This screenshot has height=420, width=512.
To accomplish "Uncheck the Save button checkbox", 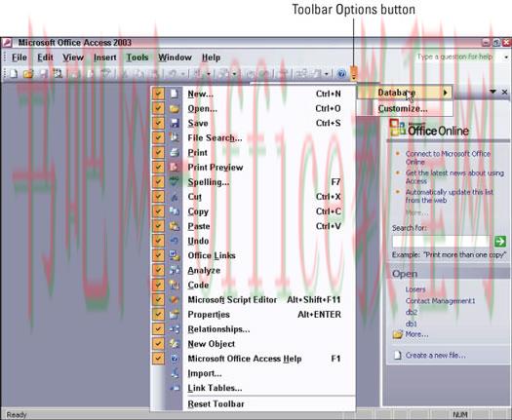I will [158, 124].
